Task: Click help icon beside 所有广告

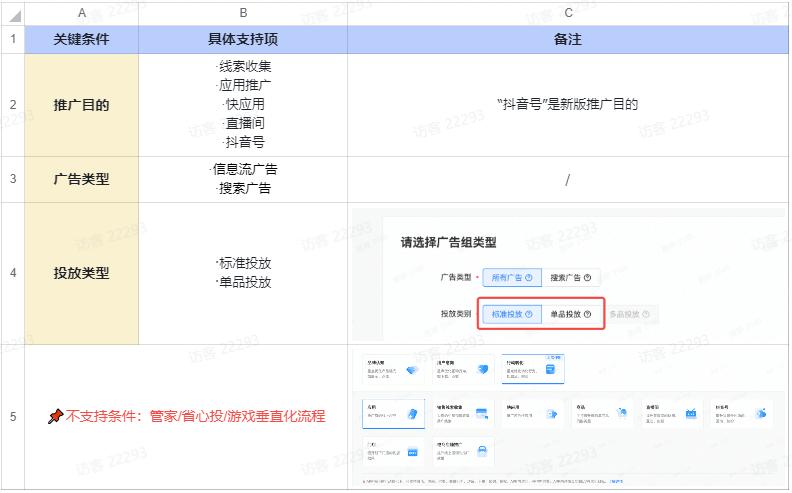Action: [528, 278]
